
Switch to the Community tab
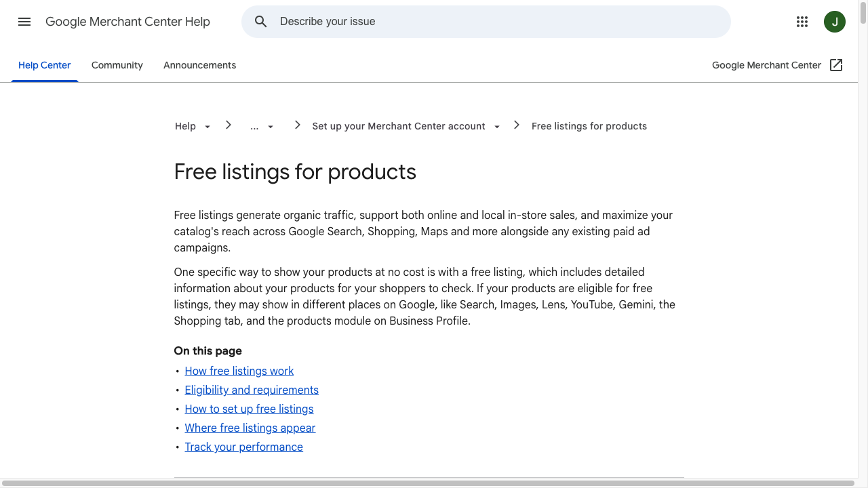[x=117, y=65]
